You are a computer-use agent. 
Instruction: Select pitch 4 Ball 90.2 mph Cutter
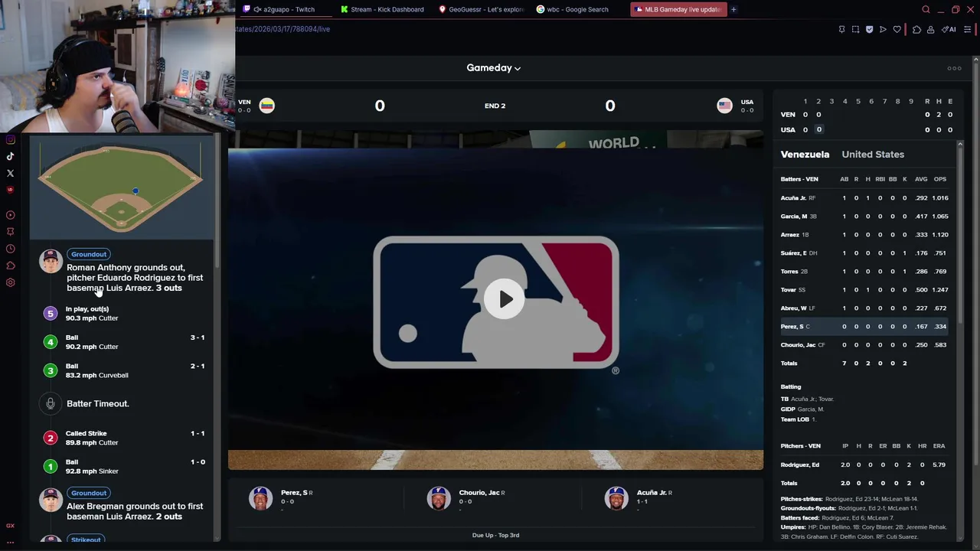(x=124, y=342)
